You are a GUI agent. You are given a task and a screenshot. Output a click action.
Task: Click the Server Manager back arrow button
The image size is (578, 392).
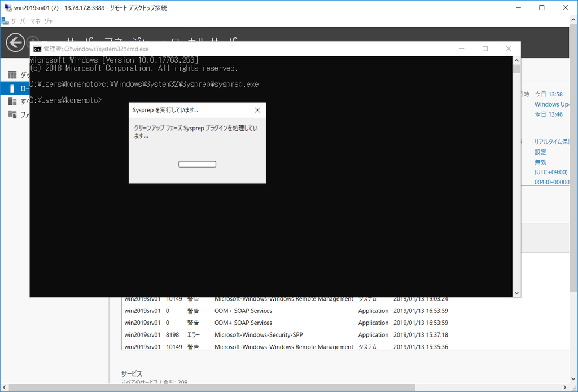[15, 43]
